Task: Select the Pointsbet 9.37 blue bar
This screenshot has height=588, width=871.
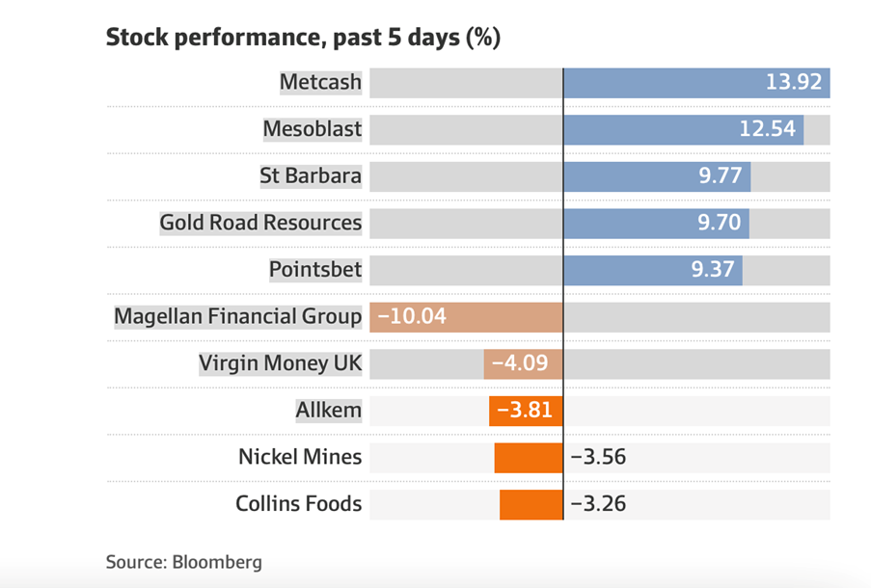Action: tap(652, 270)
